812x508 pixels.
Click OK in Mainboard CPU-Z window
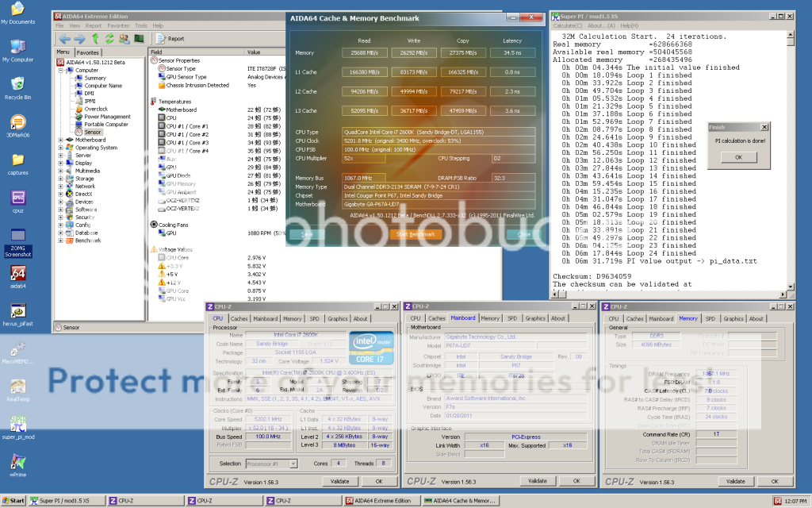(x=577, y=481)
